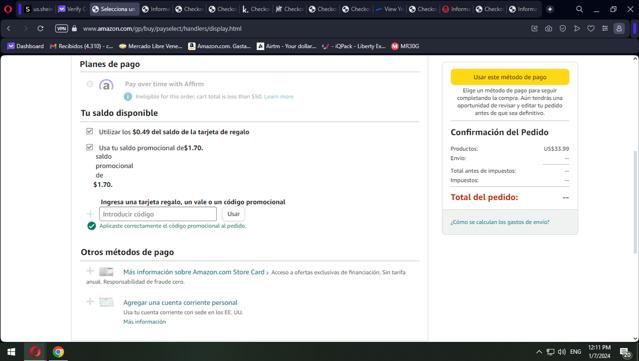Image resolution: width=639 pixels, height=361 pixels.
Task: Open the Dashboard bookmark
Action: pyautogui.click(x=26, y=46)
